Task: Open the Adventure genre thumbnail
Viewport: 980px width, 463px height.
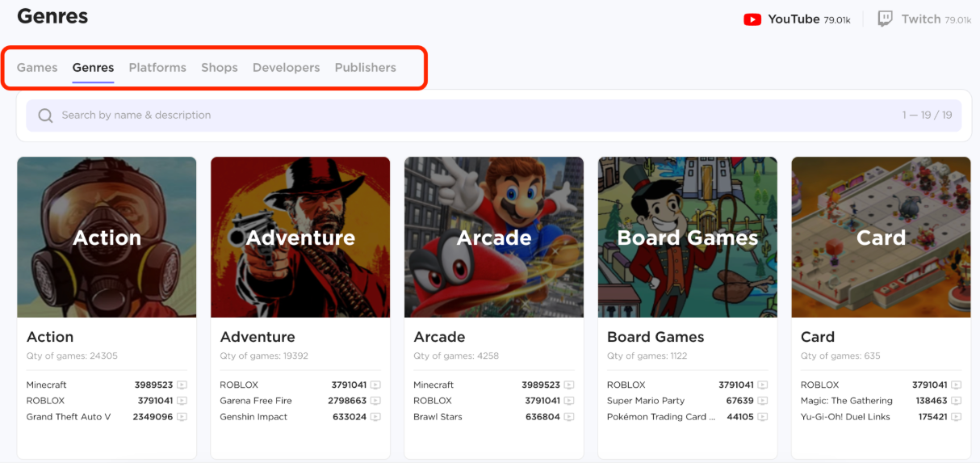Action: point(300,237)
